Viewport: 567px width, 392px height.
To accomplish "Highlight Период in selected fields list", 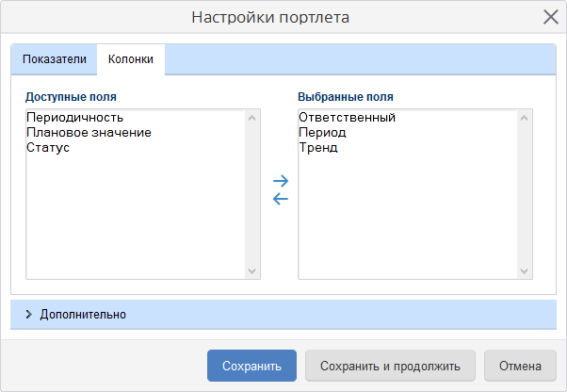I will click(x=323, y=133).
